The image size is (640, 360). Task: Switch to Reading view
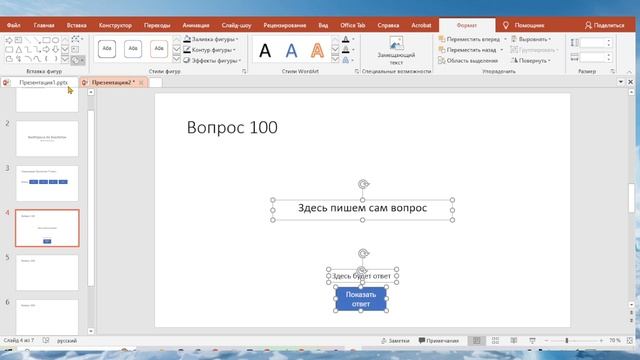pyautogui.click(x=514, y=340)
